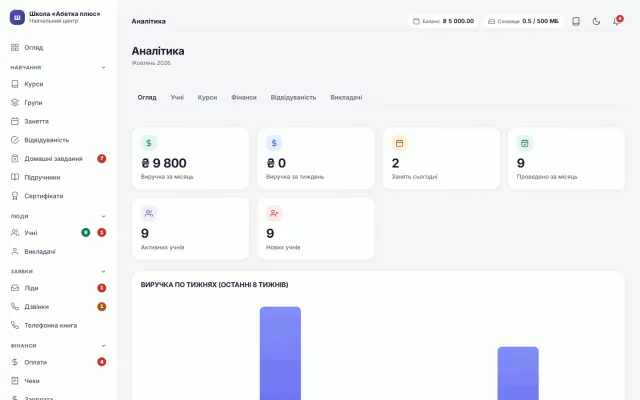Click blue dollar icon on weekly revenue card
Screen dimensions: 640x400
point(274,143)
